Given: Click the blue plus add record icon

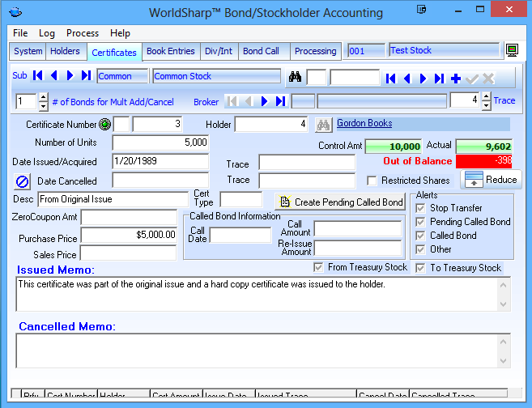Looking at the screenshot, I should coord(456,79).
